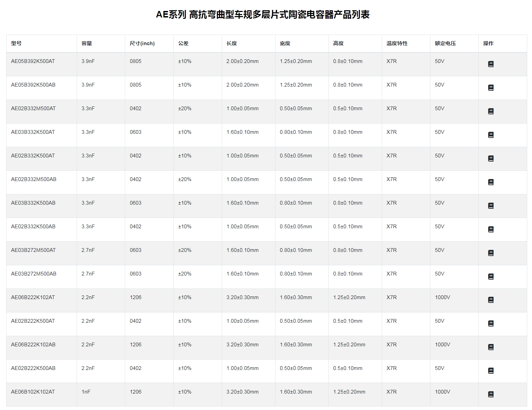Click document icon in AE02B332M500AT row
Viewport: 532px width, 410px height.
coord(491,111)
